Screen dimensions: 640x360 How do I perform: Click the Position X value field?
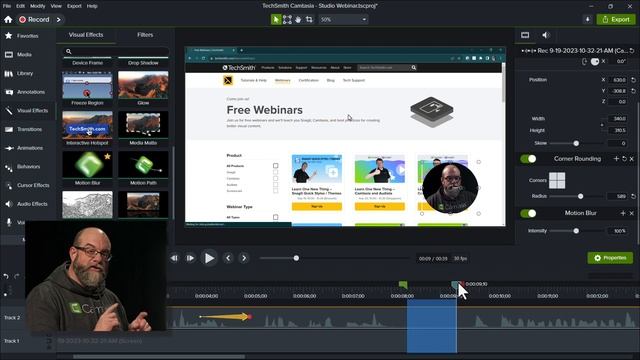(x=618, y=80)
